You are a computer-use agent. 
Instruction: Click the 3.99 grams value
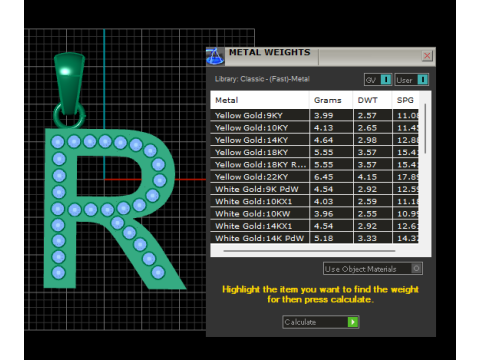[x=323, y=116]
